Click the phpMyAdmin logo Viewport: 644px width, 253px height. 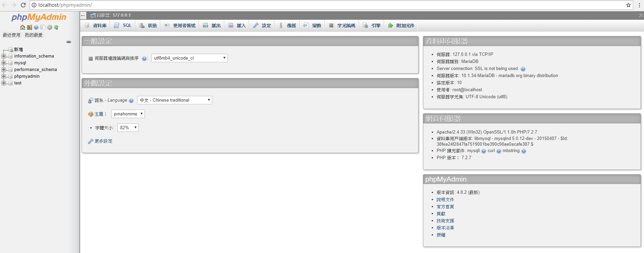coord(39,17)
